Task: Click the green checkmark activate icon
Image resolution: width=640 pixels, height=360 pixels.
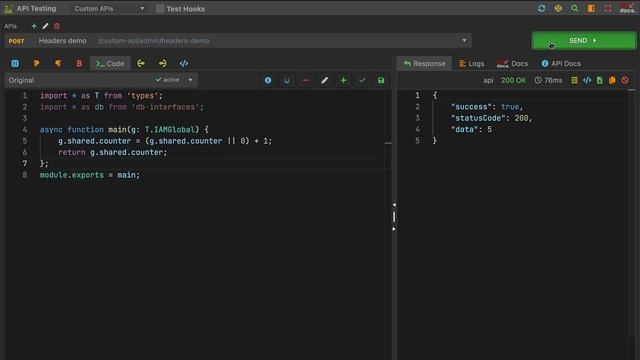Action: (x=362, y=80)
